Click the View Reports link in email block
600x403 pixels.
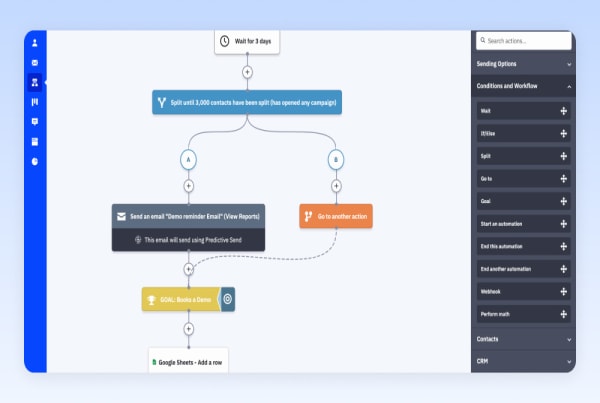241,216
